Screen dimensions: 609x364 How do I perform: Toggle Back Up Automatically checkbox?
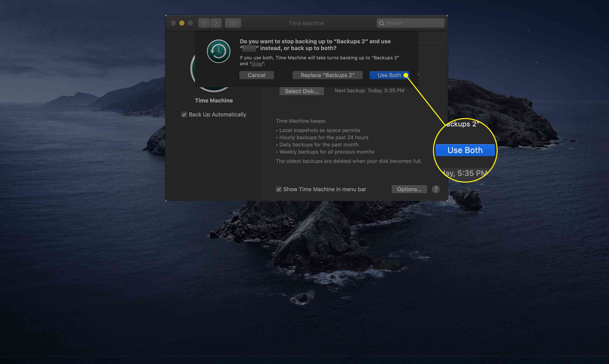[x=184, y=115]
